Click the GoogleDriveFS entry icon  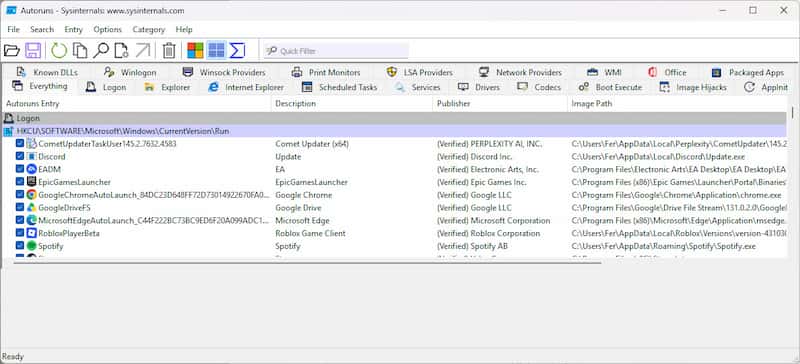[32, 208]
